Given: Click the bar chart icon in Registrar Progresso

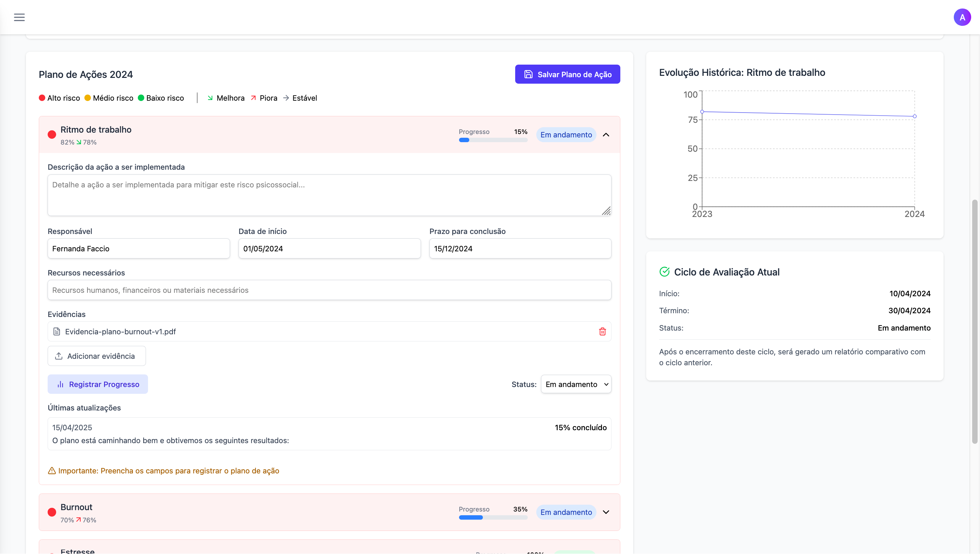Looking at the screenshot, I should tap(61, 384).
